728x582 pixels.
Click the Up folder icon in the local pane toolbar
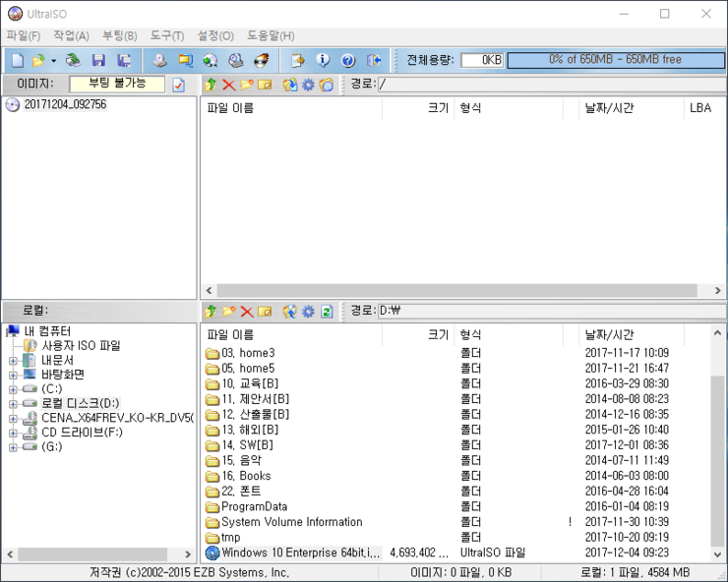[x=211, y=312]
